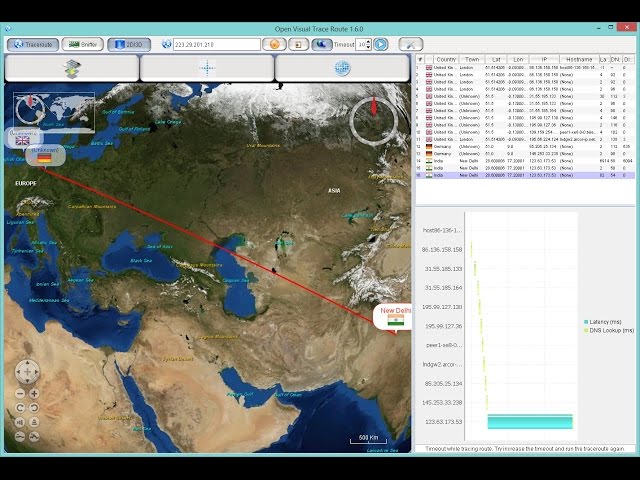Viewport: 640px width, 480px height.
Task: Increase the Timeout spinner value
Action: coord(369,42)
